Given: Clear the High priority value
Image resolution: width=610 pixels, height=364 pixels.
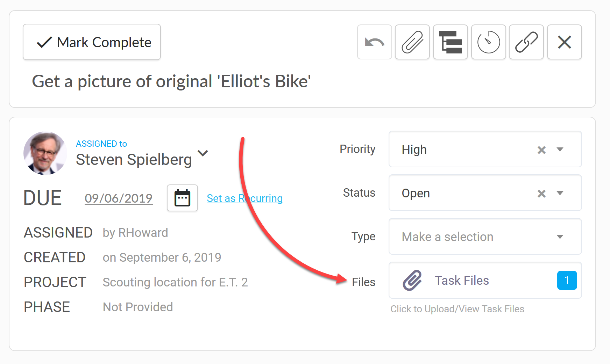Looking at the screenshot, I should coord(541,150).
